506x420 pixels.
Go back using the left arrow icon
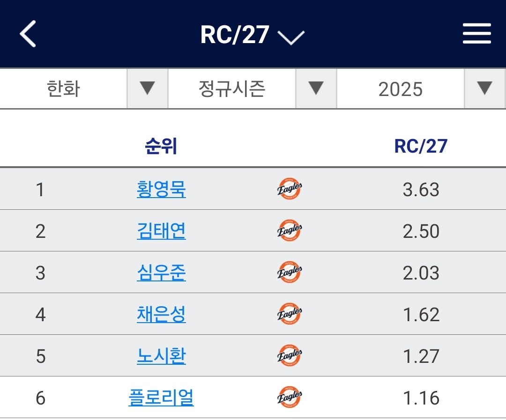(x=28, y=34)
